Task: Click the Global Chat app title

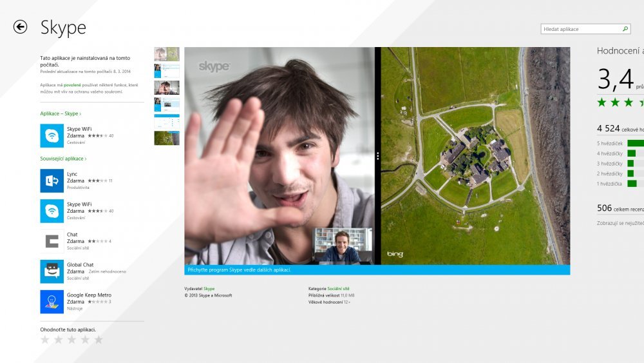Action: 80,265
